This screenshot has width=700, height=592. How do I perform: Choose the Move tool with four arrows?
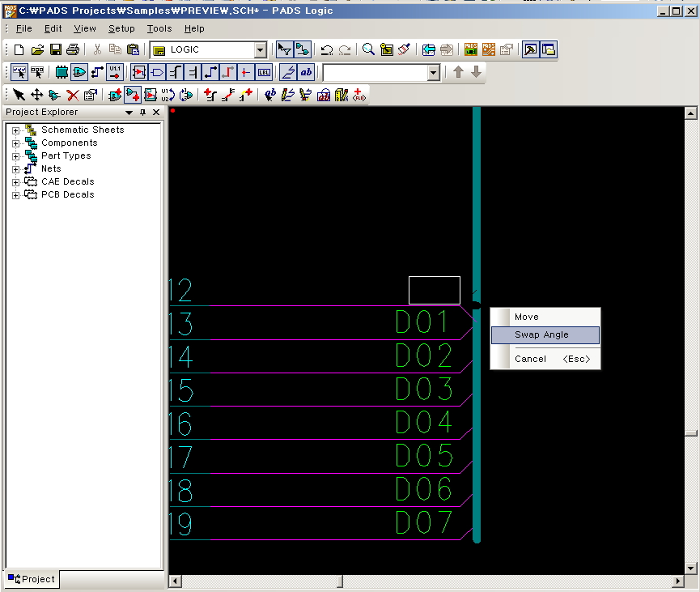[x=36, y=95]
